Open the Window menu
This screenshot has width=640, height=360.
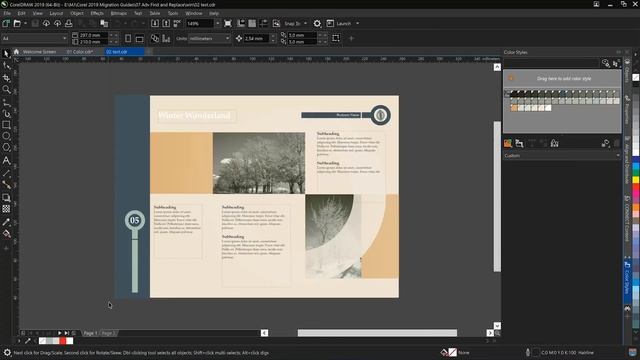pos(193,13)
